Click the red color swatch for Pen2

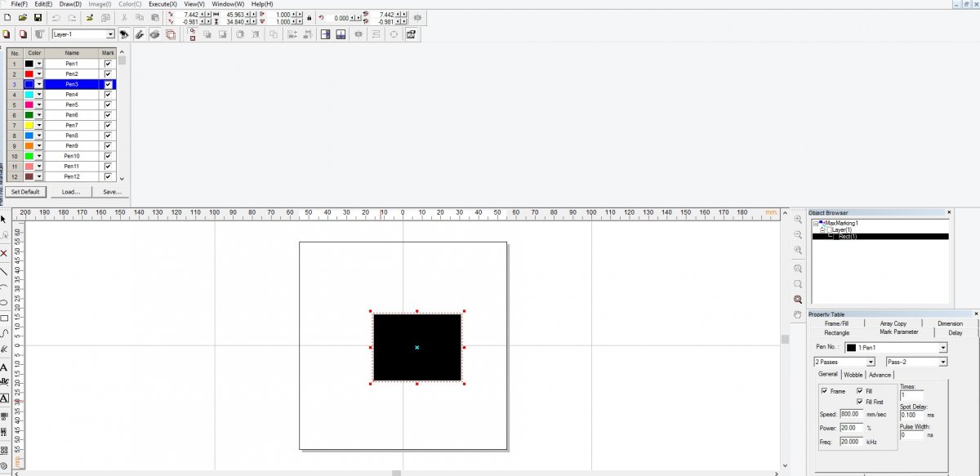[29, 73]
